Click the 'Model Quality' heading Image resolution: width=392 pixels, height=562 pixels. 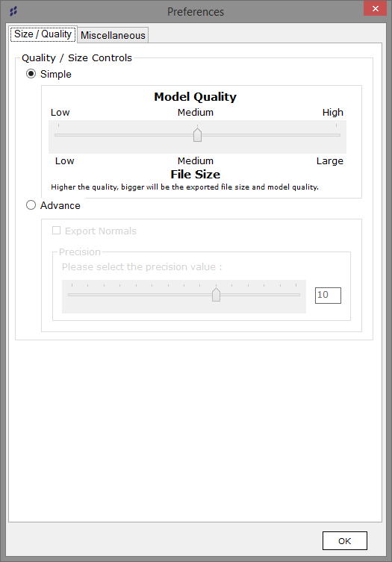pyautogui.click(x=195, y=97)
